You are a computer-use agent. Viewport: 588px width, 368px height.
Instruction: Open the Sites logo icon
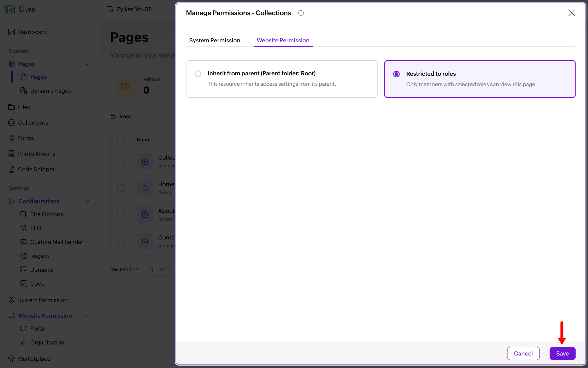(10, 9)
